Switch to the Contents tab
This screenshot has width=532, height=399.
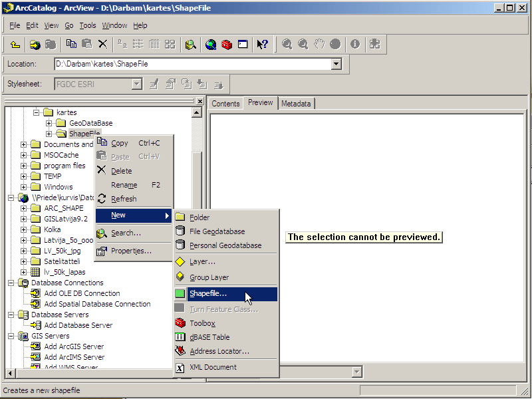(x=225, y=104)
